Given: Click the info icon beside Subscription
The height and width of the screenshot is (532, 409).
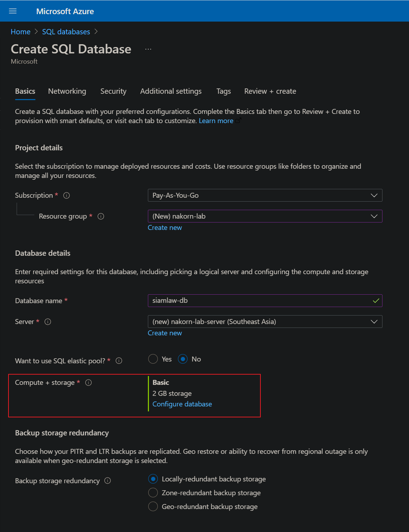Looking at the screenshot, I should pyautogui.click(x=66, y=195).
